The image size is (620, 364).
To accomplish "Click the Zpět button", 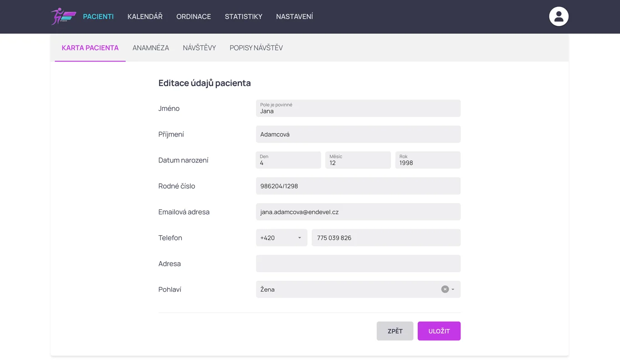I will [395, 331].
